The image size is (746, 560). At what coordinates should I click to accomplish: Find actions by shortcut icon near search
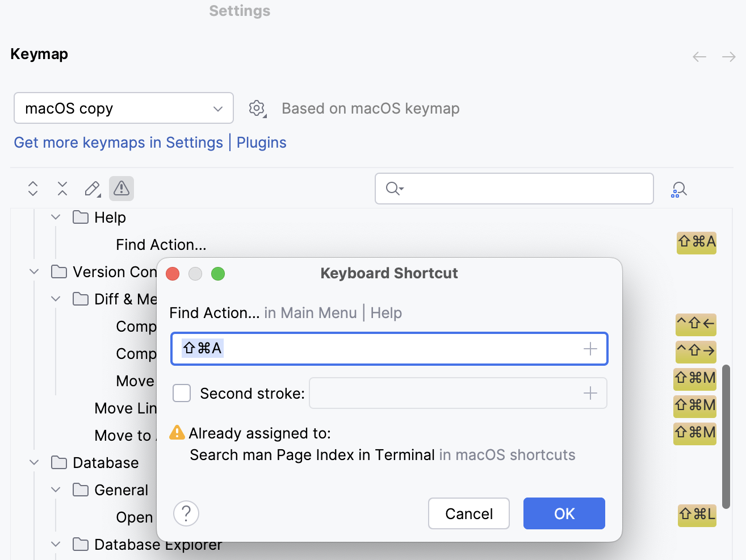coord(678,189)
